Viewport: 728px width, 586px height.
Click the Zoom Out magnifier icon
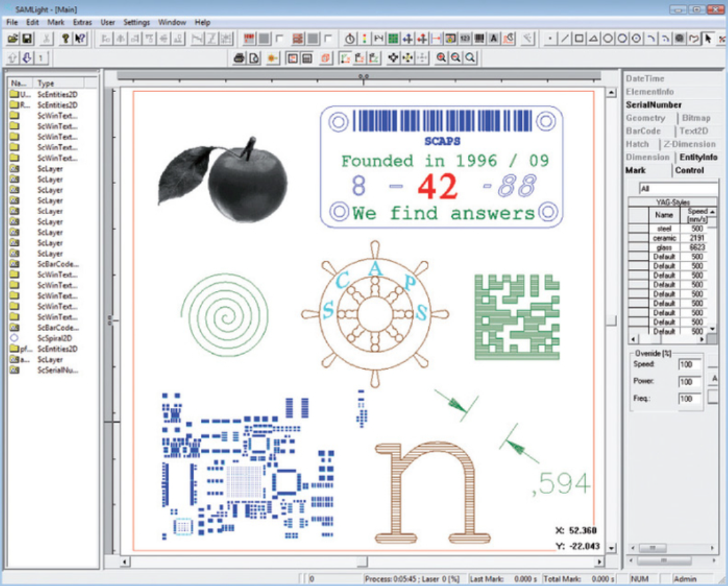456,57
